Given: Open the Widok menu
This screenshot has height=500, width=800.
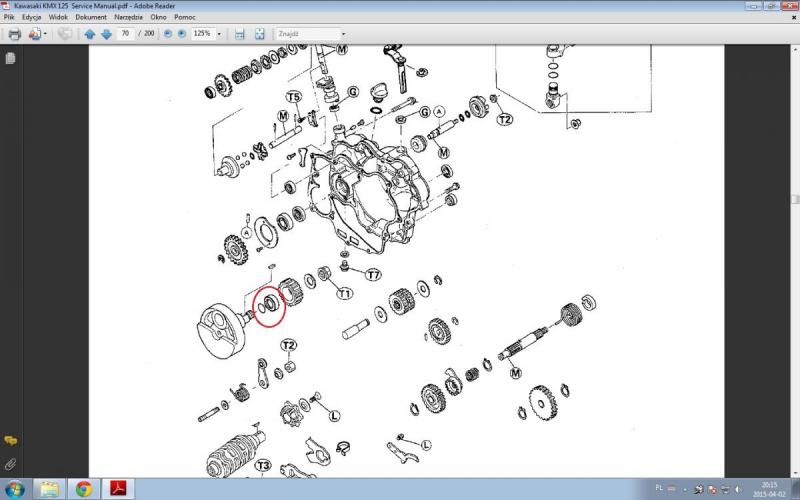Looking at the screenshot, I should [60, 18].
